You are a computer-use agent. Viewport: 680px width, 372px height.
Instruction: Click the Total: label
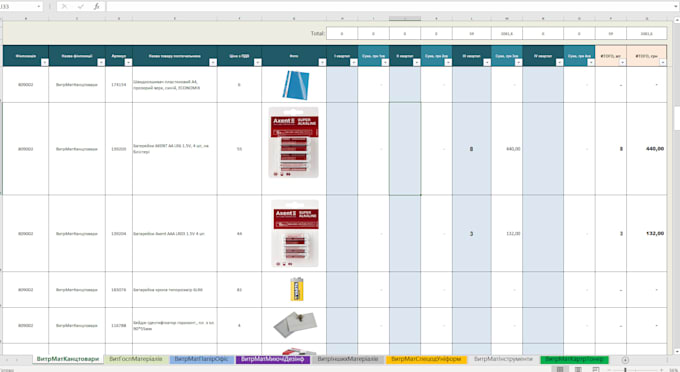[x=317, y=33]
